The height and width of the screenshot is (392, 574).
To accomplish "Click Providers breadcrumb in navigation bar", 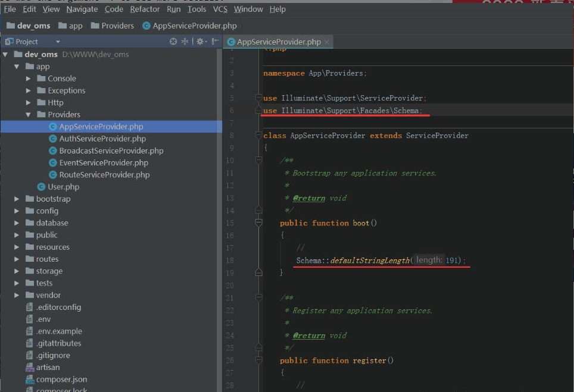I will coord(113,26).
